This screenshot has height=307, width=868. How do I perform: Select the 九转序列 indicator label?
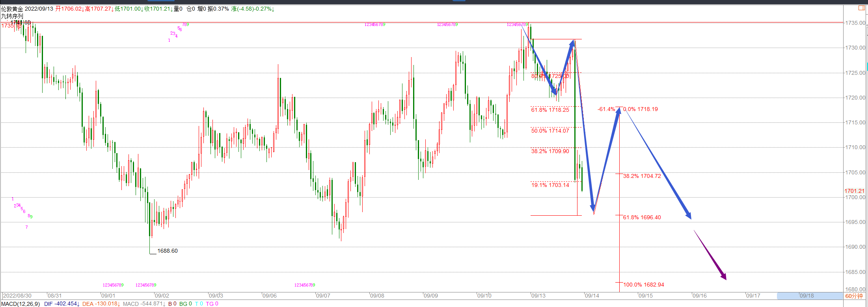pyautogui.click(x=12, y=16)
